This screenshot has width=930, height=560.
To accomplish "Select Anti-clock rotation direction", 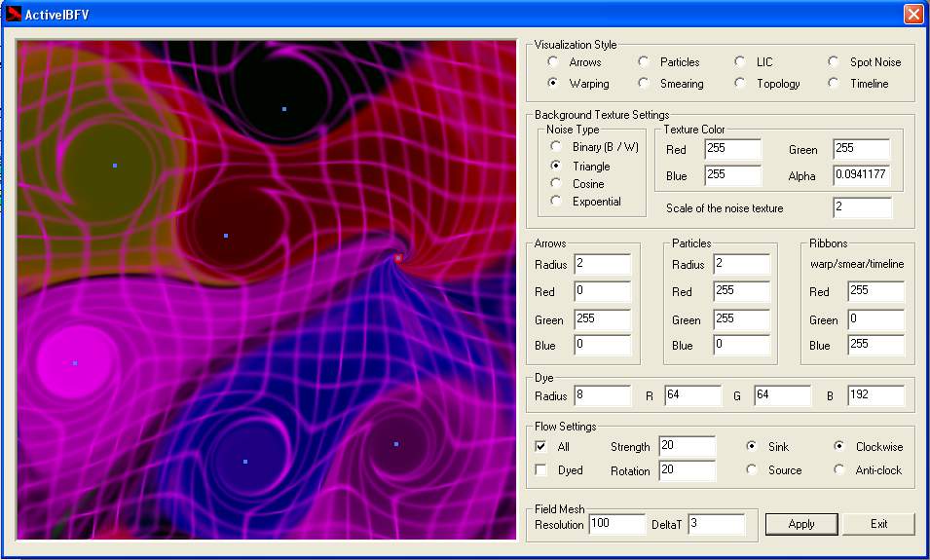I will coord(839,470).
